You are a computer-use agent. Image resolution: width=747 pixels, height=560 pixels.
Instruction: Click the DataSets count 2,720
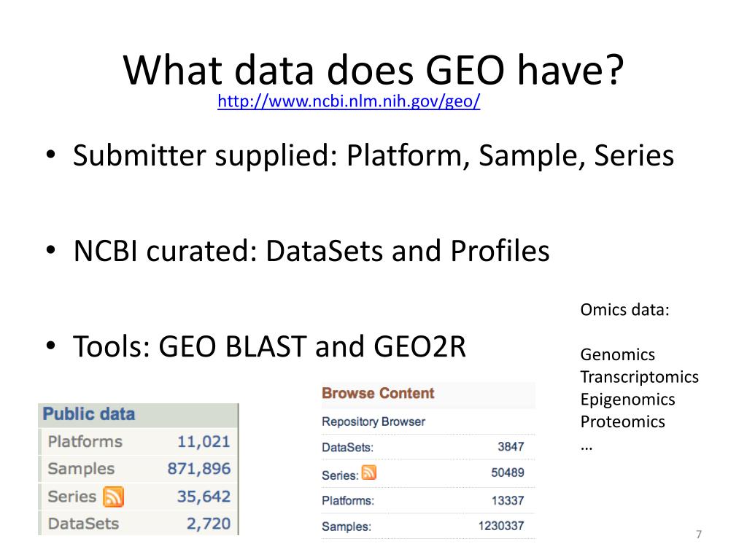tap(208, 524)
